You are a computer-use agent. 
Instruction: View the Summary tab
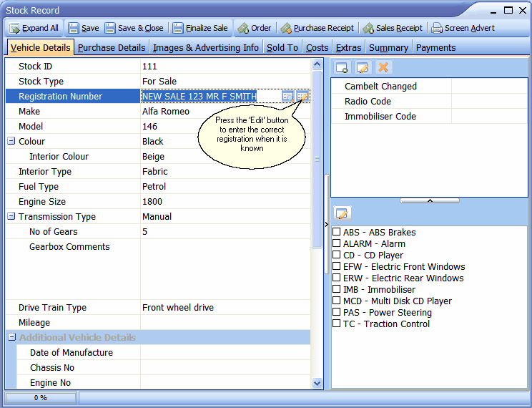pyautogui.click(x=388, y=47)
